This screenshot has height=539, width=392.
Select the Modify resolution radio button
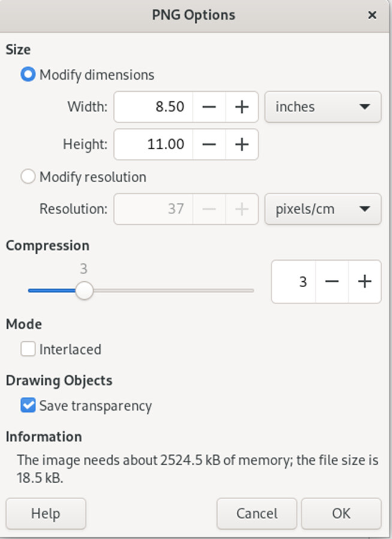pos(28,177)
